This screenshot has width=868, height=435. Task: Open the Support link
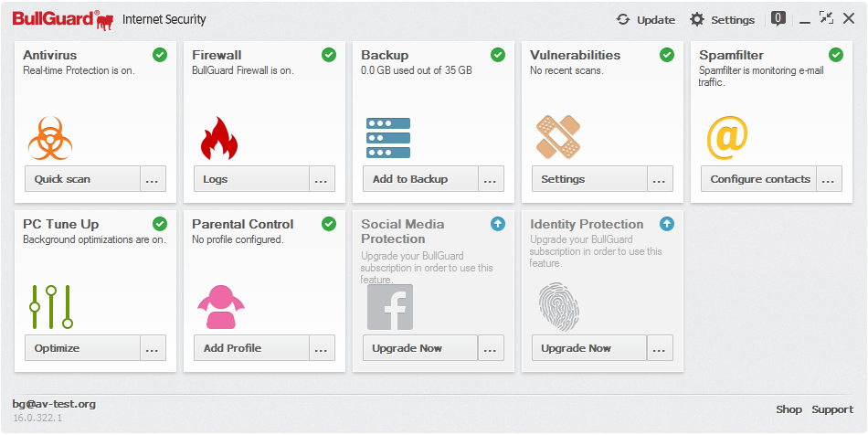click(x=832, y=409)
